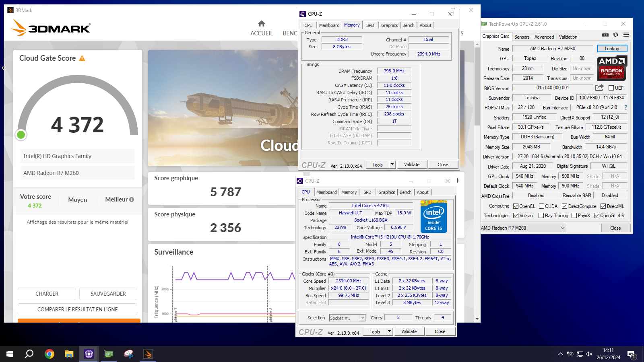Viewport: 644px width, 362px height.
Task: Click the 3DMark scrollbar down arrow
Action: click(x=477, y=319)
